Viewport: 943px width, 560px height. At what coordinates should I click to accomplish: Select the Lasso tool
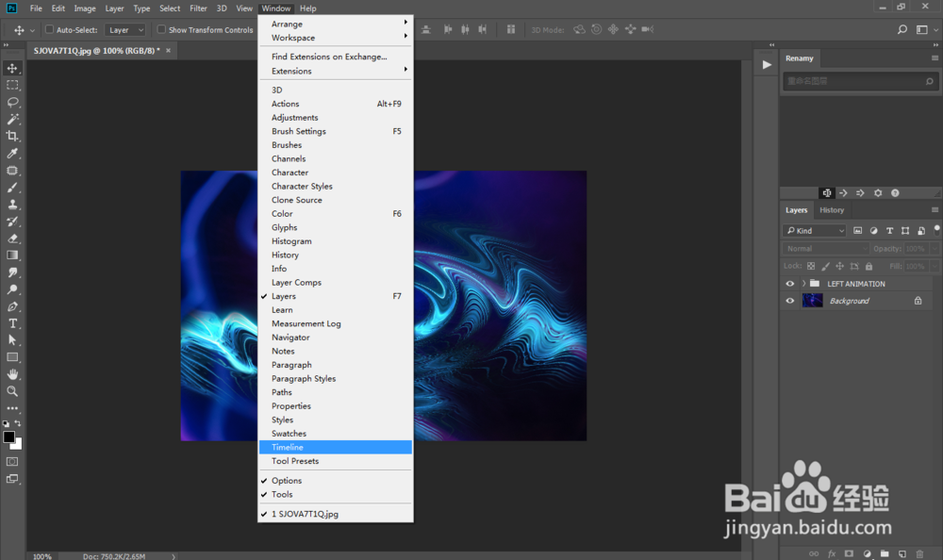12,102
